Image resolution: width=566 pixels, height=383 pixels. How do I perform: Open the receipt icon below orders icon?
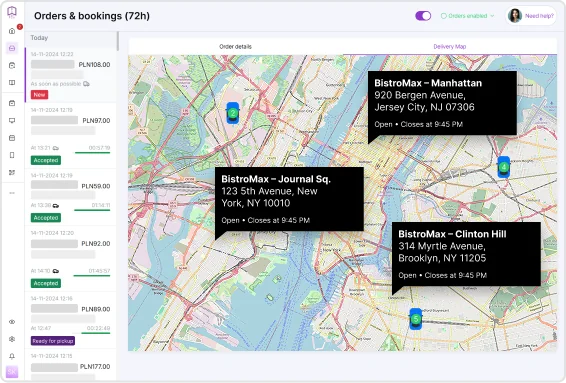tap(12, 65)
